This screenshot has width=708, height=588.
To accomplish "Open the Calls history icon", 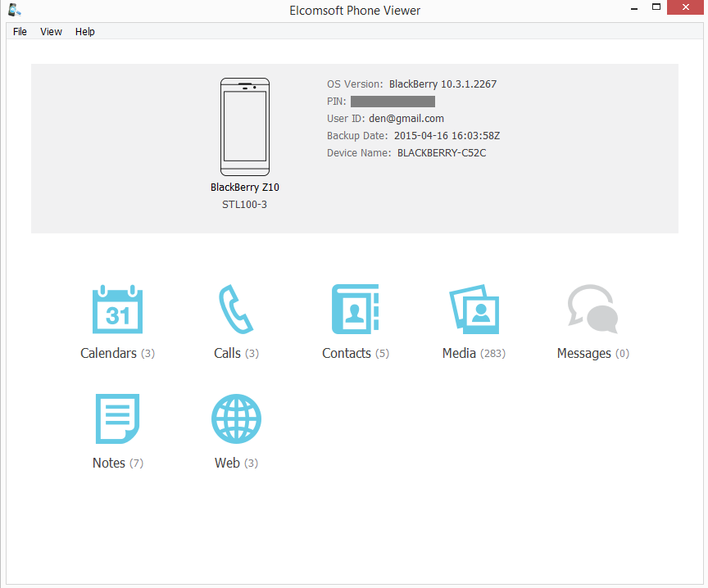I will click(236, 310).
